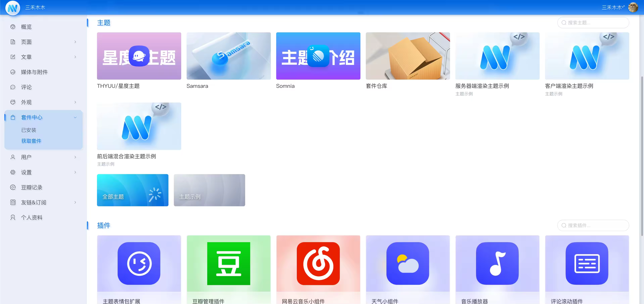Open the Somnia theme thumbnail
Screen dimensions: 644x304
click(x=318, y=56)
